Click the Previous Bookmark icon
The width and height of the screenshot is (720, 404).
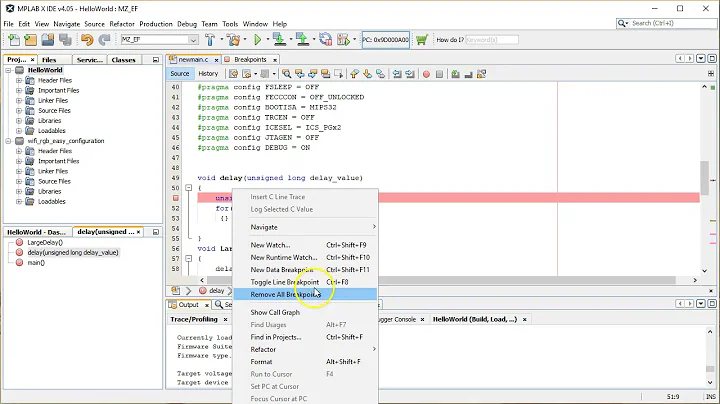[354, 74]
